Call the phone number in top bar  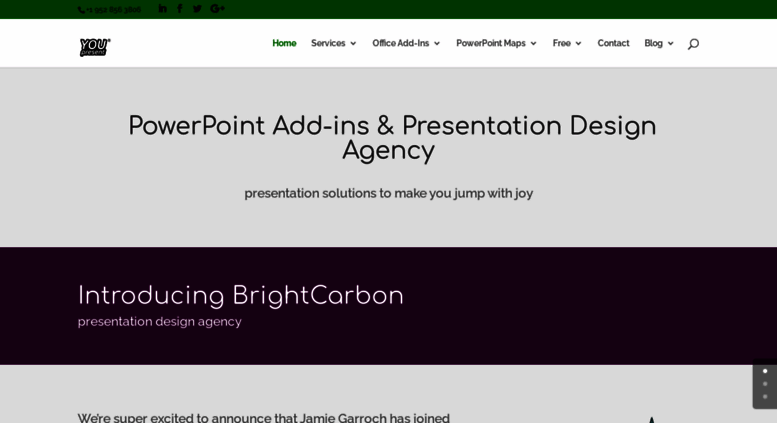pos(110,9)
